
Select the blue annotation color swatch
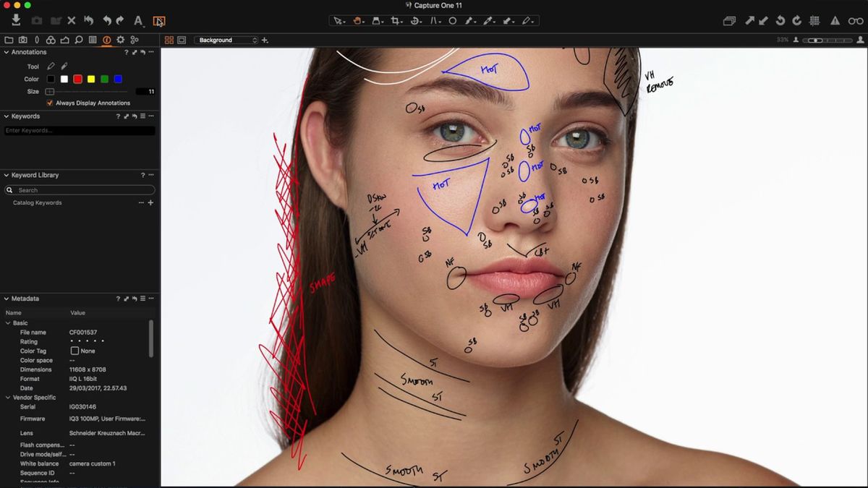tap(116, 79)
